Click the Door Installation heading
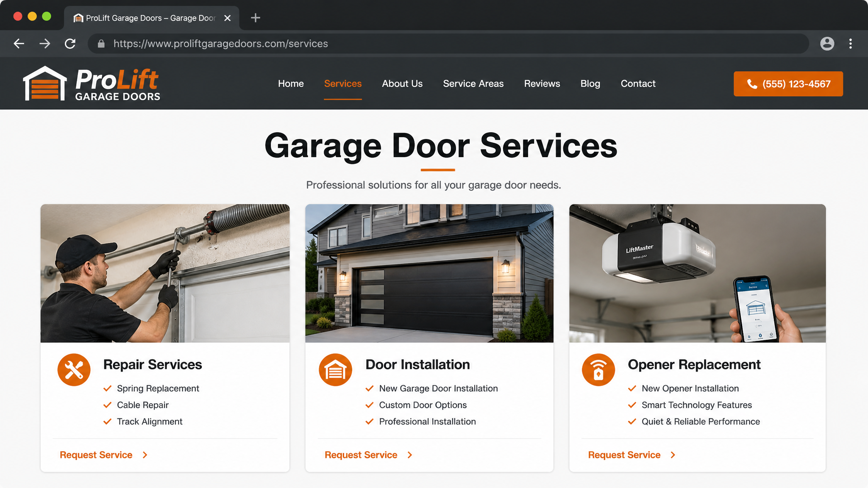 (x=417, y=365)
